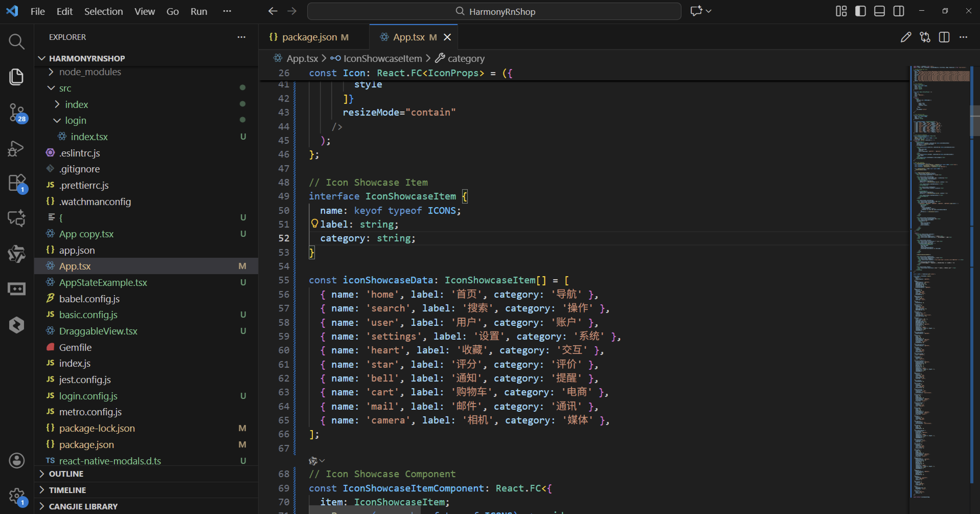Toggle Primary Side Bar visibility
Viewport: 980px width, 514px height.
click(861, 12)
